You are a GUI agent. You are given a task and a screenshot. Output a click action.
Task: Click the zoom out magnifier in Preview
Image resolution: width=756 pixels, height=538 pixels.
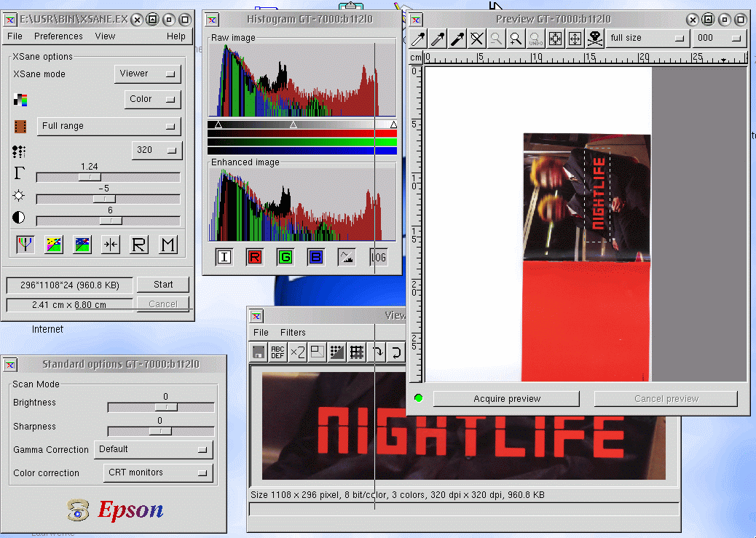tap(496, 39)
